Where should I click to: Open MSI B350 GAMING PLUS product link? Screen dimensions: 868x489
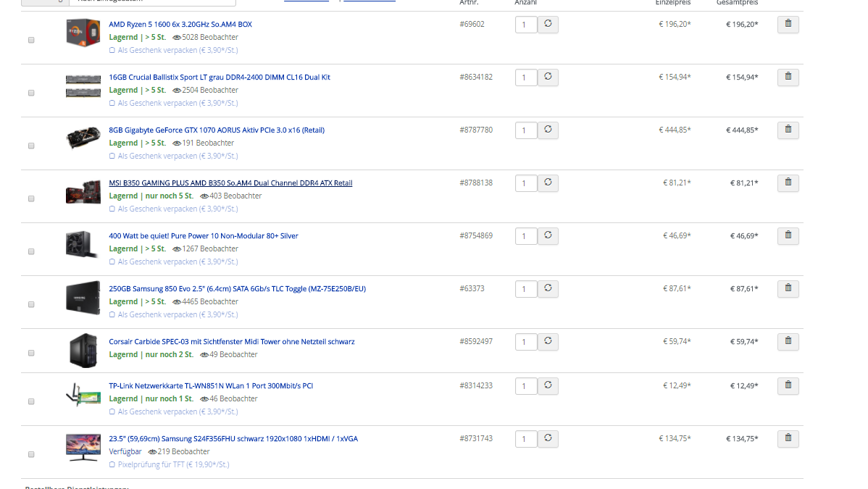230,183
